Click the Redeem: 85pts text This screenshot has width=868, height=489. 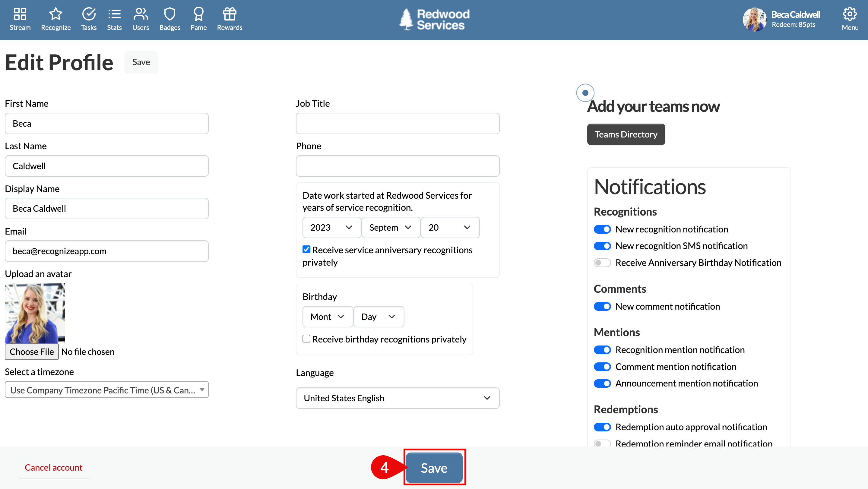(x=794, y=25)
